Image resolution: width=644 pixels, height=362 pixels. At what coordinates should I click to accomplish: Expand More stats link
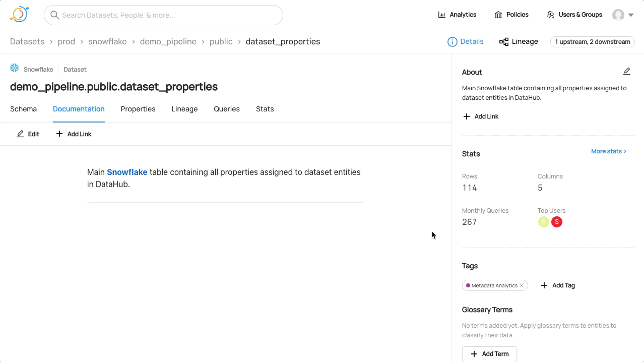608,151
